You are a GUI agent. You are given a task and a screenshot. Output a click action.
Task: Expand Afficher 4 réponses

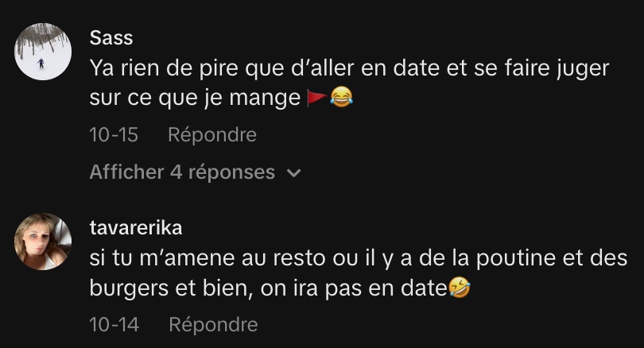tap(195, 172)
